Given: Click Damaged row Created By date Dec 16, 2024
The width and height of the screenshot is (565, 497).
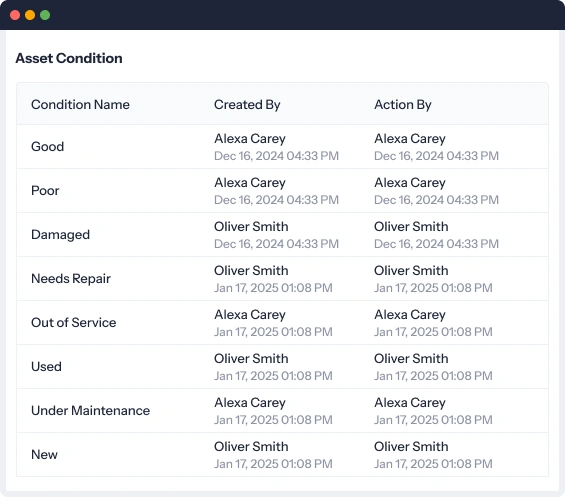Looking at the screenshot, I should pos(276,244).
